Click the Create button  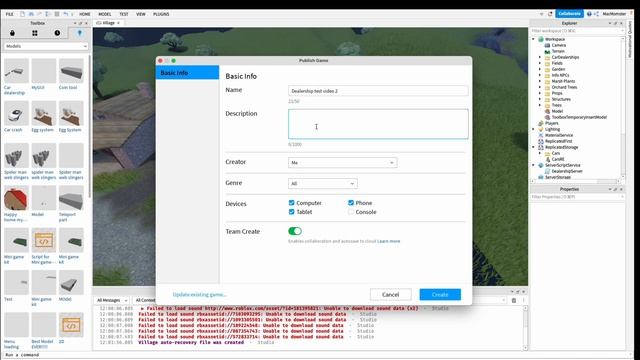point(440,294)
